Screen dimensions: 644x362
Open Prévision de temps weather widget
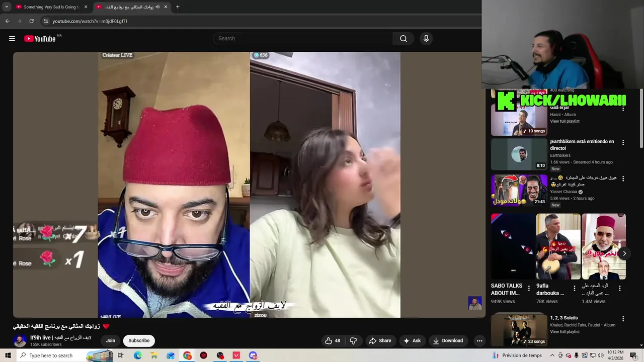(x=517, y=355)
